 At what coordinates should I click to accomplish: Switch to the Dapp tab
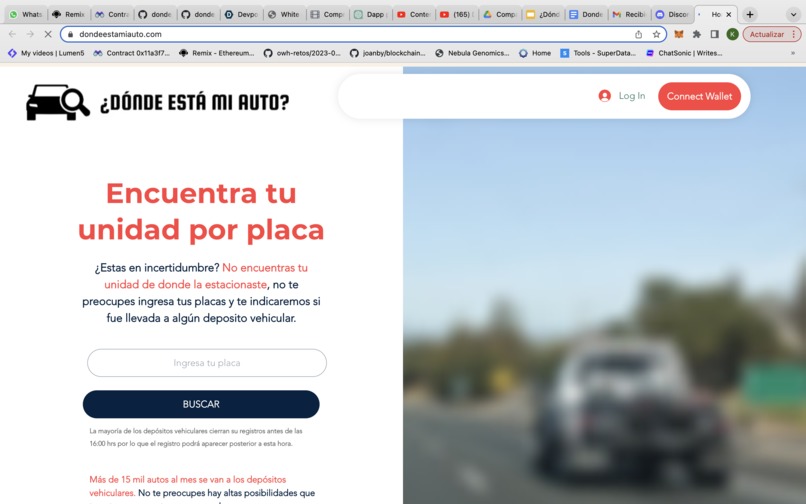[x=371, y=14]
